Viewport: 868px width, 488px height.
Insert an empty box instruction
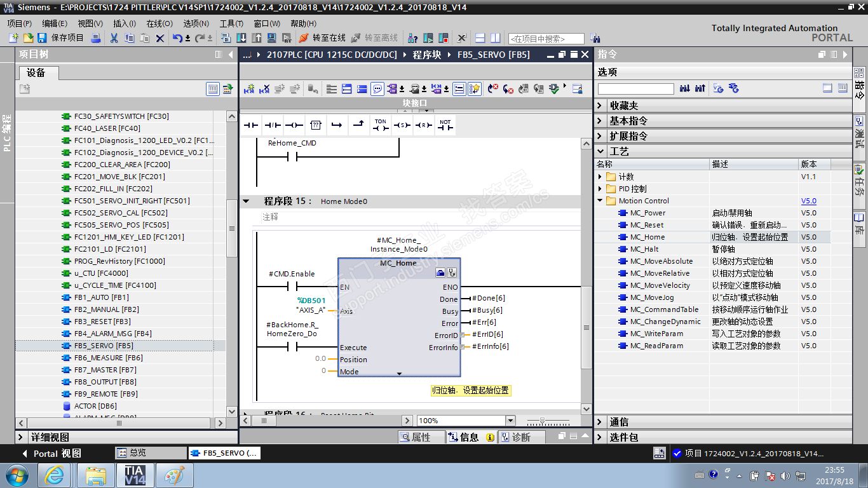click(x=315, y=125)
